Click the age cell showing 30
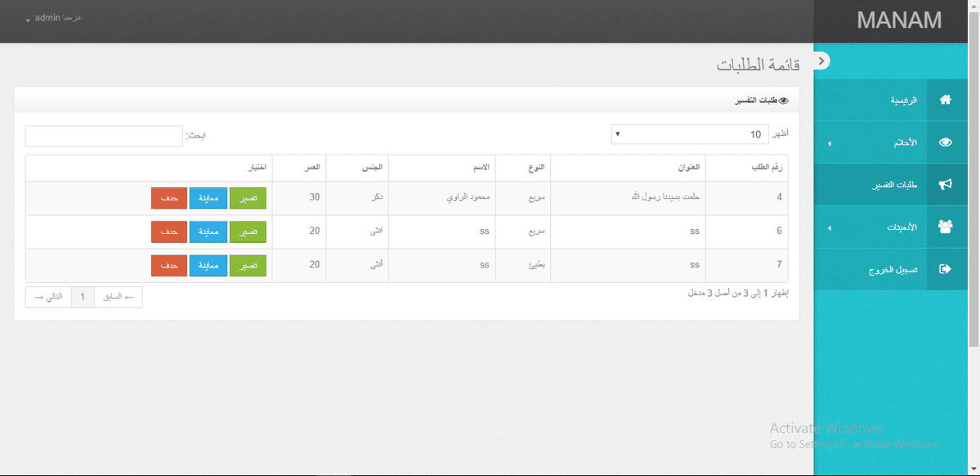Image resolution: width=980 pixels, height=476 pixels. click(299, 198)
